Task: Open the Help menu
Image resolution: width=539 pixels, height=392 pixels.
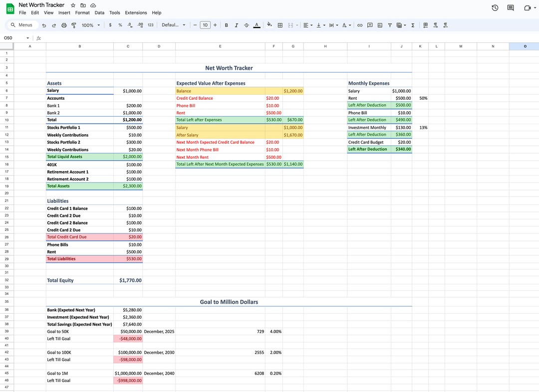Action: (156, 12)
